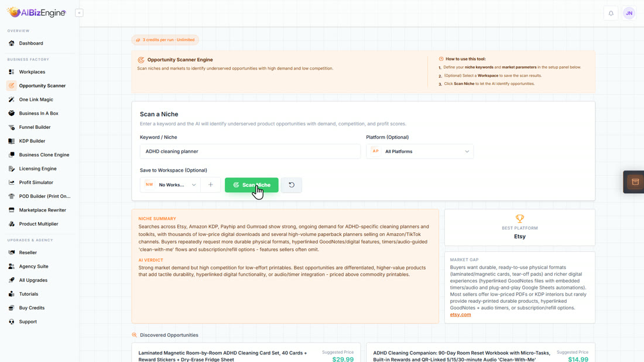
Task: Click the 3 credits per run badge
Action: pyautogui.click(x=166, y=40)
